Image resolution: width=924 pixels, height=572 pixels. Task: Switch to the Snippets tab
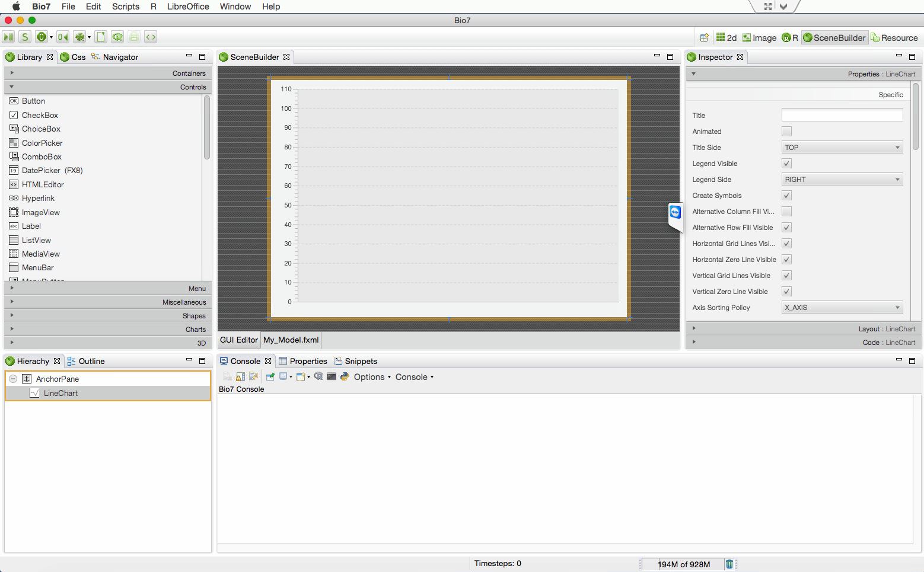356,361
